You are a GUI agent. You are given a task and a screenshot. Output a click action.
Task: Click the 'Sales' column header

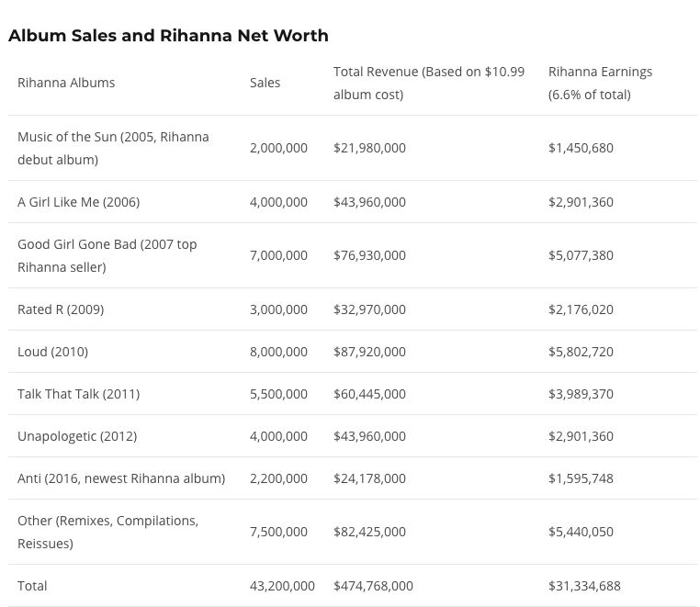pos(265,83)
